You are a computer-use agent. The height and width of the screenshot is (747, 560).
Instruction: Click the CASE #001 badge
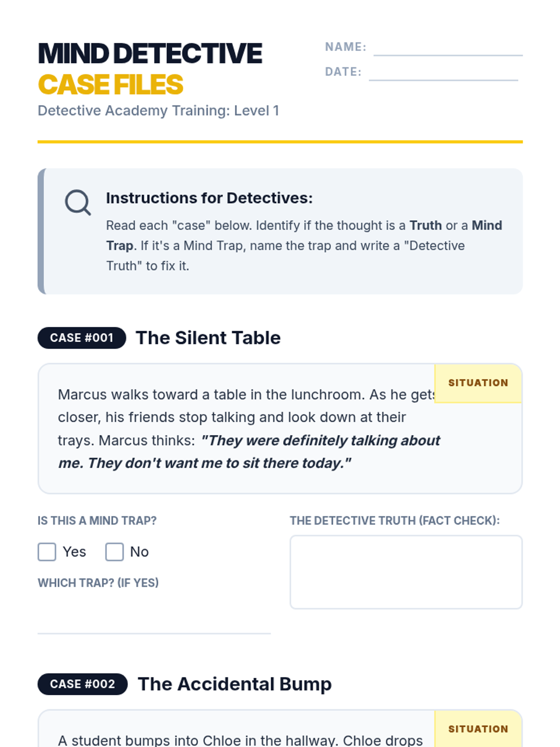(82, 338)
